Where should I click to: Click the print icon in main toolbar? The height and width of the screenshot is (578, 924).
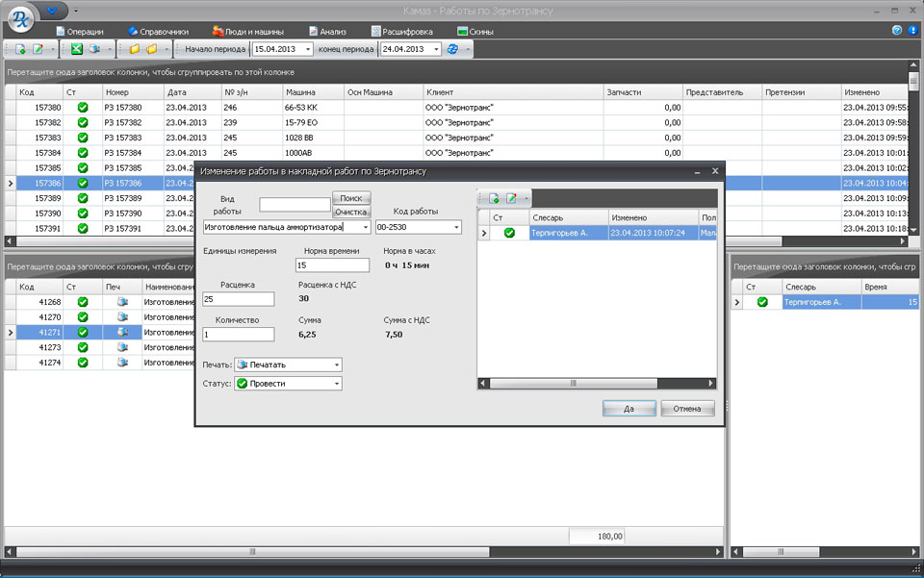click(94, 49)
